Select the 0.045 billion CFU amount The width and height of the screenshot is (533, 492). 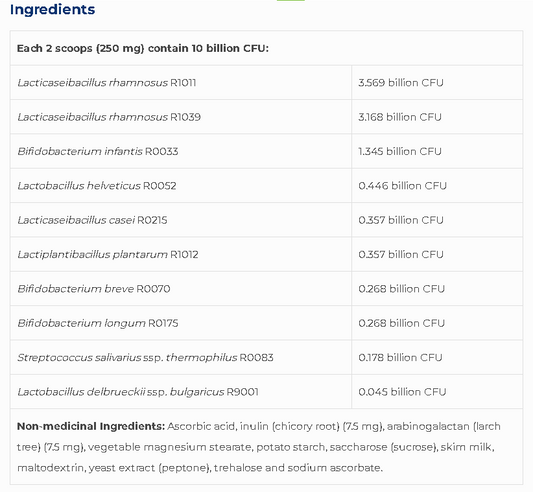(402, 392)
